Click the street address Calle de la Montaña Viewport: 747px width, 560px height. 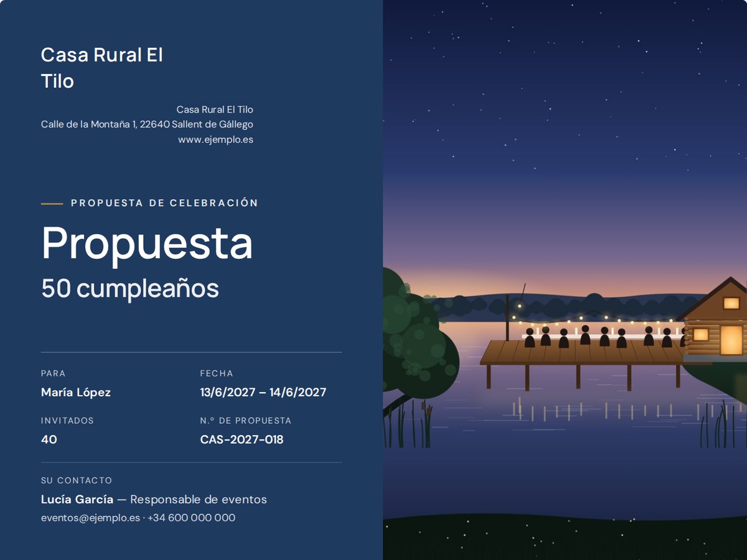(x=147, y=124)
